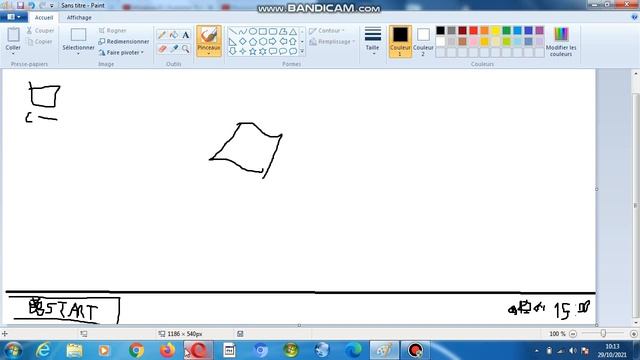Click the zoom in plus button
The height and width of the screenshot is (360, 640).
634,334
